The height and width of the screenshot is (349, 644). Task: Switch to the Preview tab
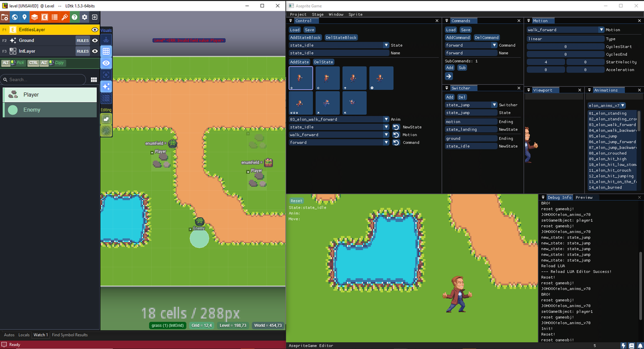click(584, 197)
